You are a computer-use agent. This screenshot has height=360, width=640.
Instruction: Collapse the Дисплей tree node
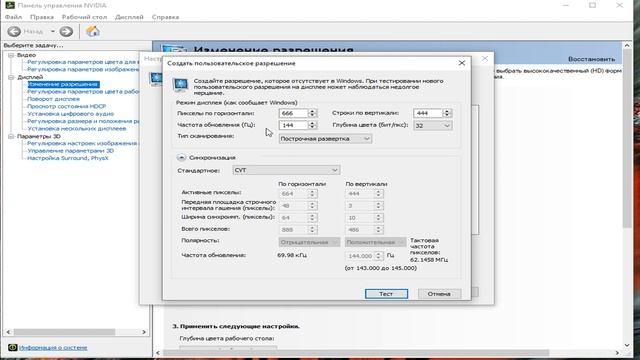click(x=11, y=77)
